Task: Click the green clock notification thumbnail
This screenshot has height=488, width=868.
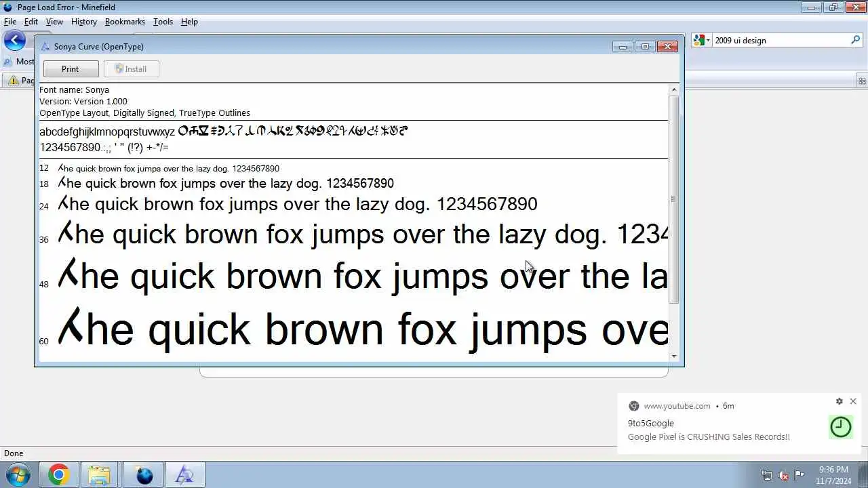Action: click(841, 427)
